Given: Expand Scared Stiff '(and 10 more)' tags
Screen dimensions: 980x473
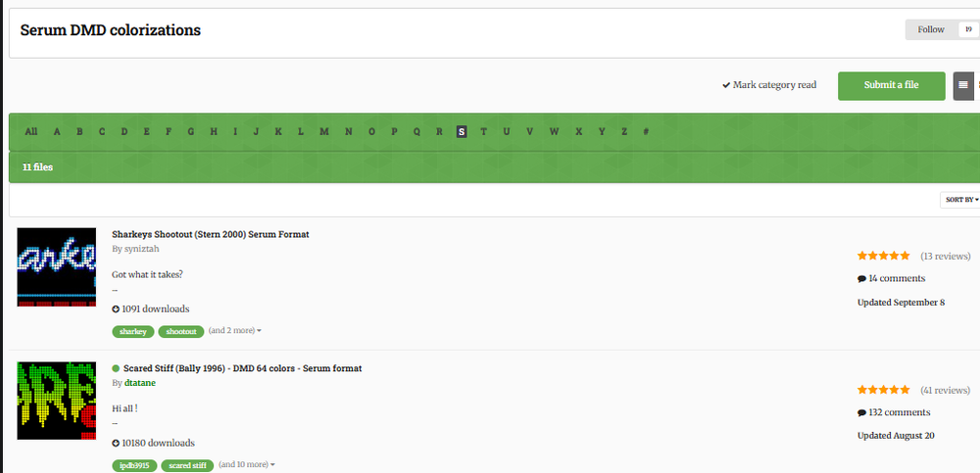Looking at the screenshot, I should click(246, 465).
